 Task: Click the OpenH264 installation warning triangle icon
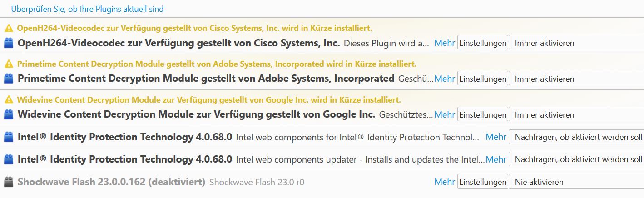coord(8,28)
